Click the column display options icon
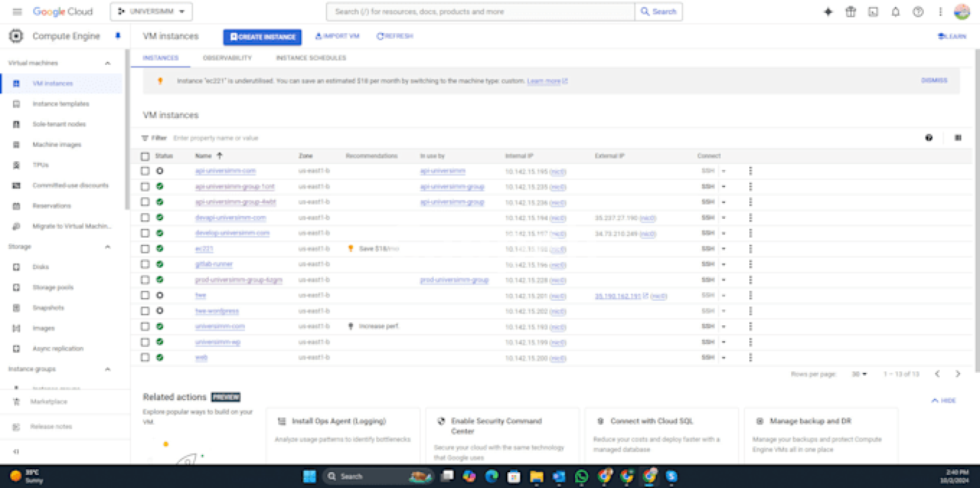This screenshot has width=980, height=488. 958,138
